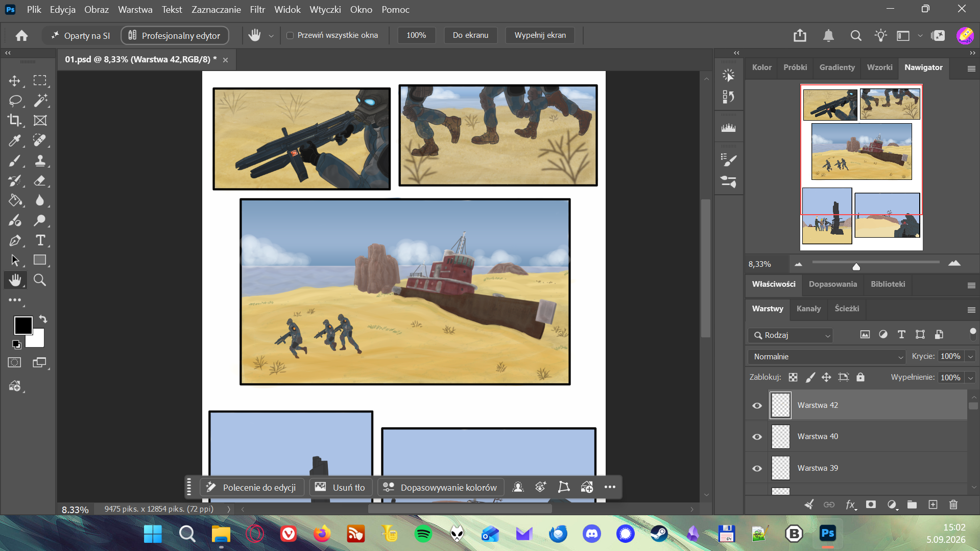The height and width of the screenshot is (551, 980).
Task: Create a new layer with plus icon
Action: tap(933, 504)
